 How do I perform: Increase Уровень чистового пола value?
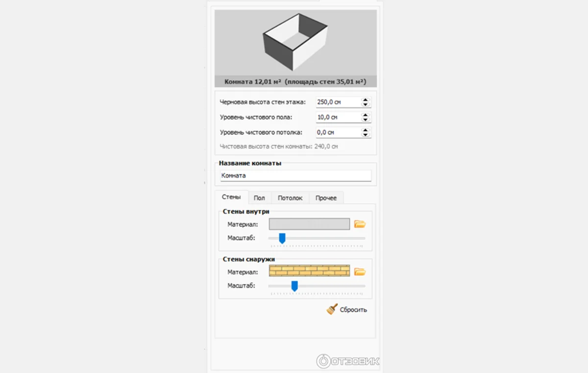point(366,115)
